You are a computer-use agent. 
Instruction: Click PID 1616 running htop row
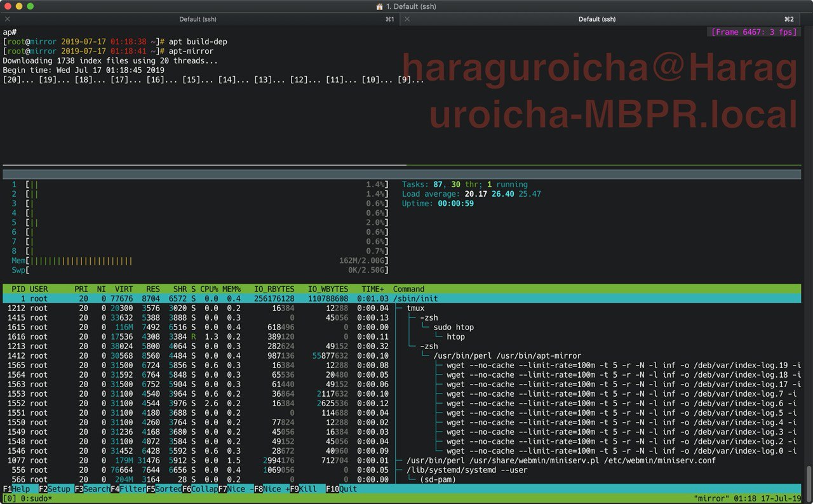tap(401, 336)
